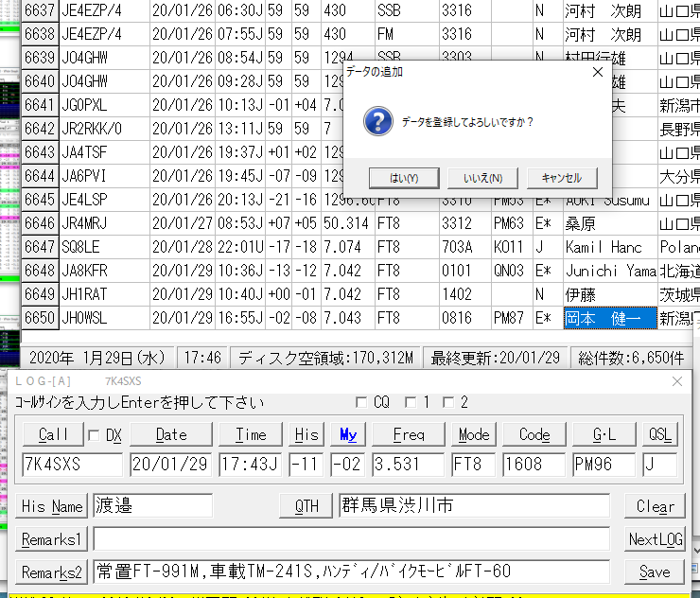Click frequency field showing 3.531
The image size is (700, 598).
point(409,464)
